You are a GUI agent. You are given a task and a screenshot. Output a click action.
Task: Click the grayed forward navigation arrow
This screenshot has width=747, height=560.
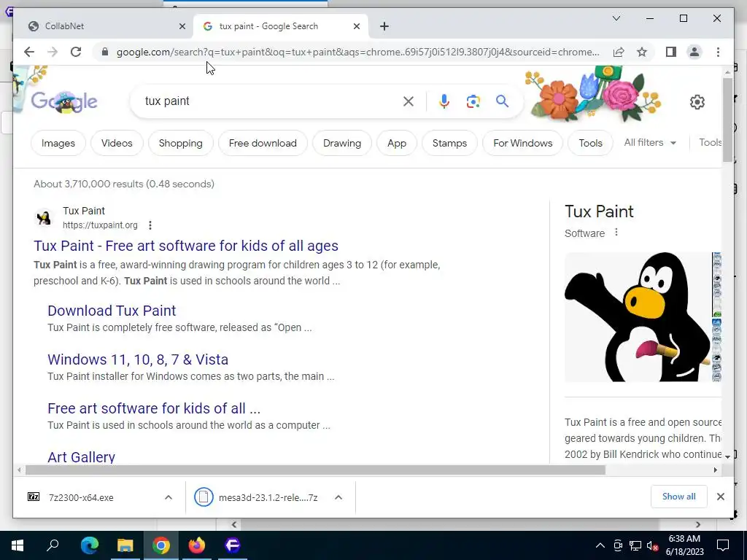(x=53, y=52)
